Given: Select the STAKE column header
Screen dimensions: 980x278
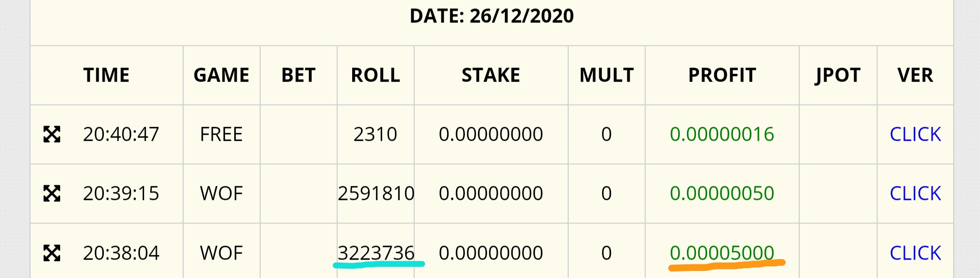Looking at the screenshot, I should pos(491,75).
